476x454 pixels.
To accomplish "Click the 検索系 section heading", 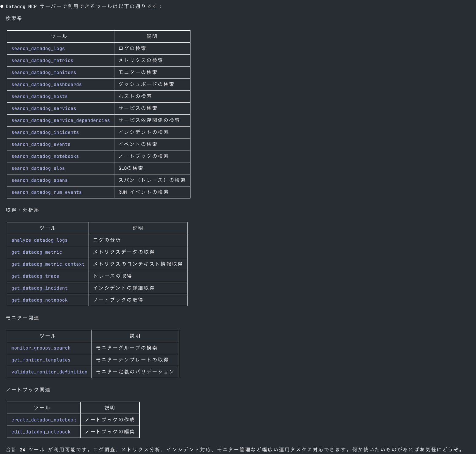I will point(14,18).
